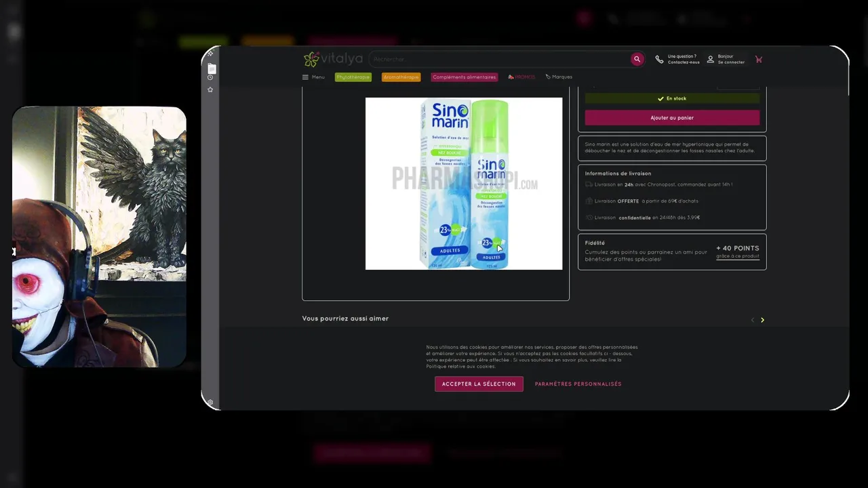Image resolution: width=868 pixels, height=488 pixels.
Task: Open the Aromathérapie category tab
Action: [x=401, y=77]
